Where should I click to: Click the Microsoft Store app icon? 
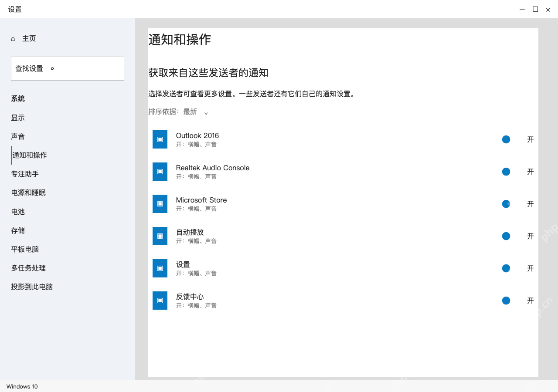(160, 204)
